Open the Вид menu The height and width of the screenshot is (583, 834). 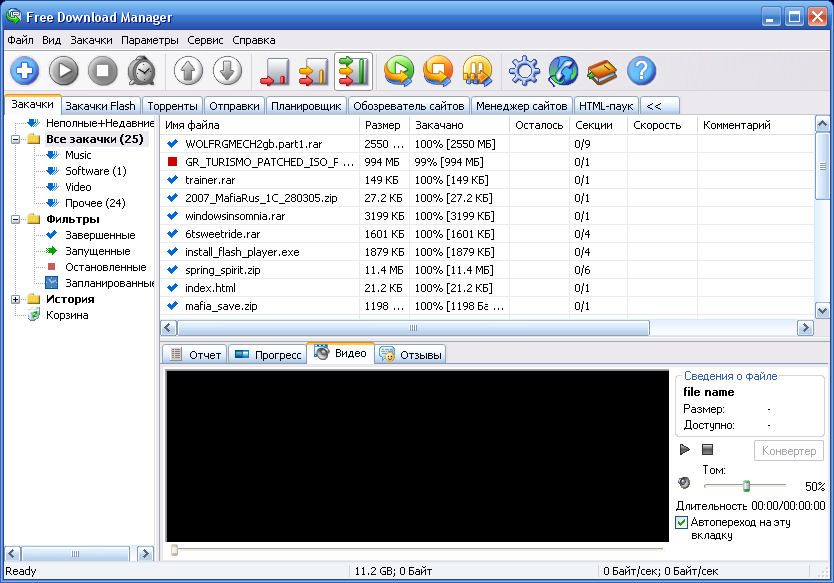[52, 40]
